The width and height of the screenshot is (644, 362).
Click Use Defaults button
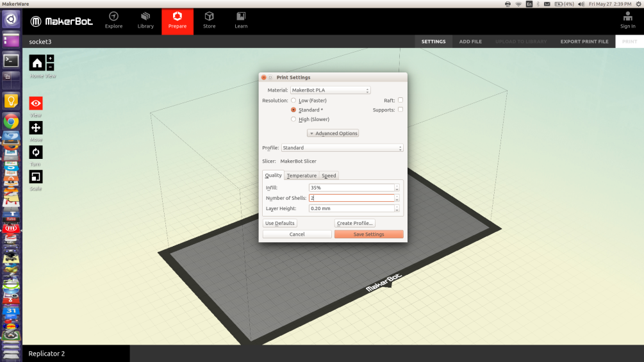pyautogui.click(x=279, y=223)
